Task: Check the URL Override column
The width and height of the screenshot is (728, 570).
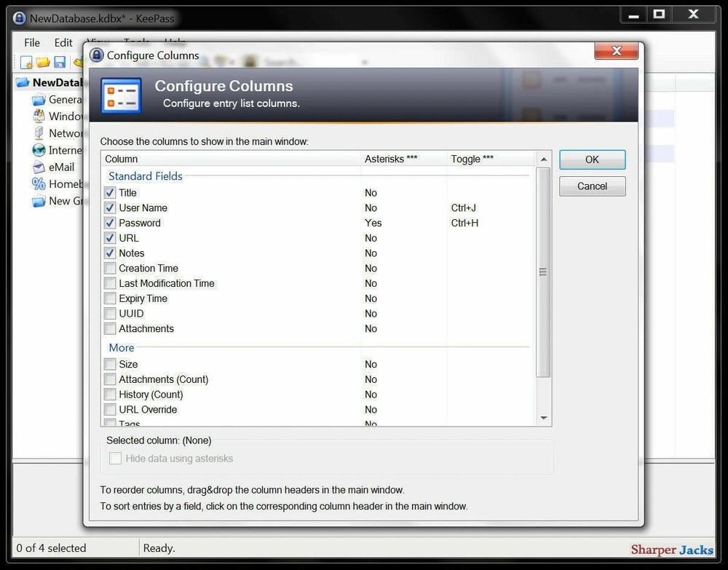Action: [110, 409]
